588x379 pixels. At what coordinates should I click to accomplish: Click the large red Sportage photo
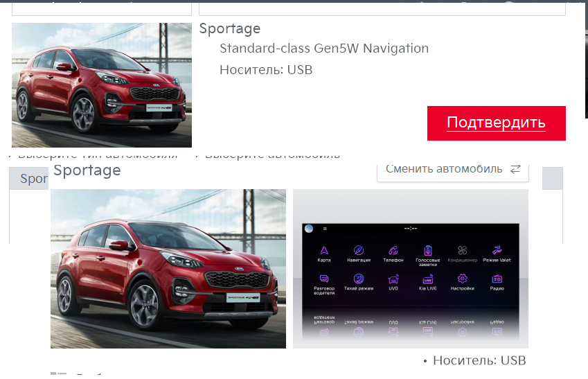point(168,269)
